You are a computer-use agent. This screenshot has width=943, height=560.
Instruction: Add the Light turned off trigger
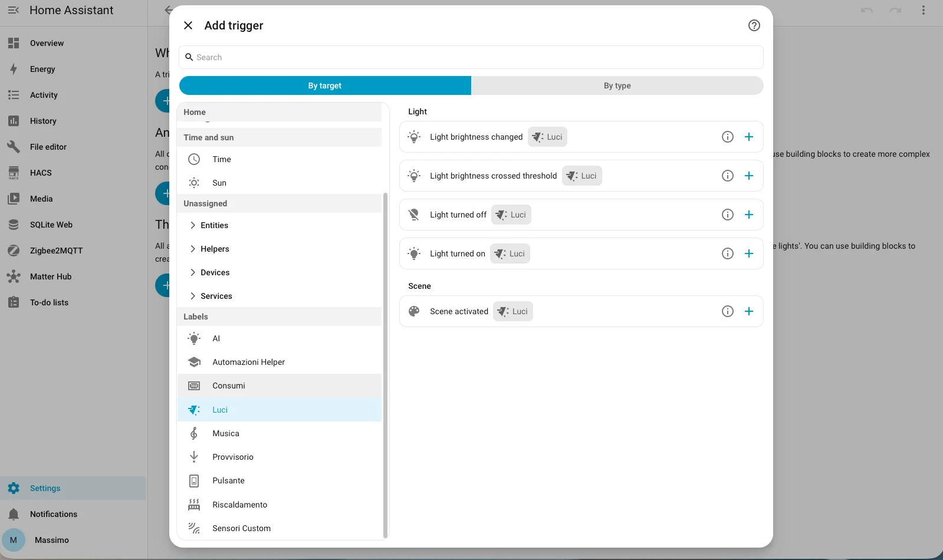coord(748,215)
